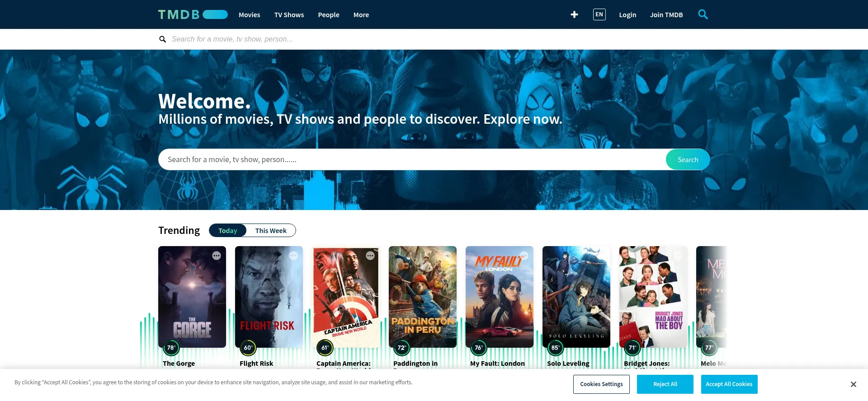This screenshot has height=401, width=868.
Task: Click Flight Risk 60% score badge
Action: [x=248, y=348]
